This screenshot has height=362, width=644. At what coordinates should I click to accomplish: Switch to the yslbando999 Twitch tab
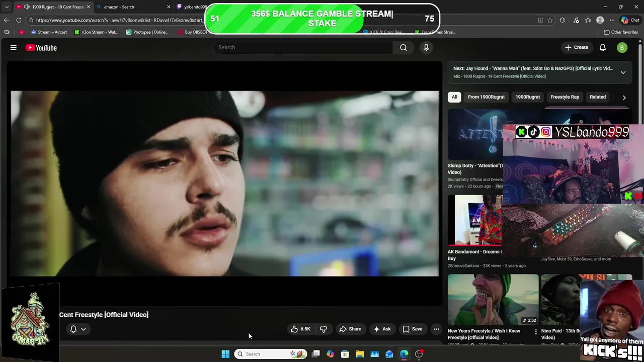pyautogui.click(x=191, y=7)
